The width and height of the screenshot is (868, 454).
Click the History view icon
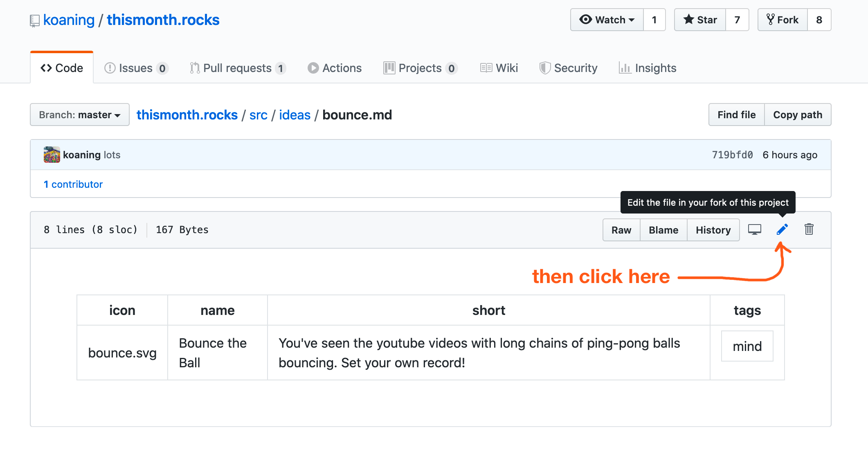(713, 229)
